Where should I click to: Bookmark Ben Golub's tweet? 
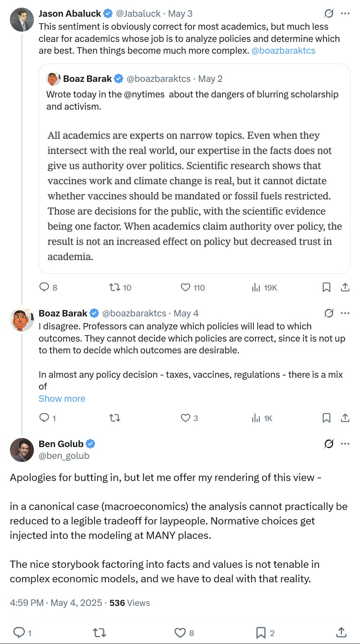pos(261,633)
